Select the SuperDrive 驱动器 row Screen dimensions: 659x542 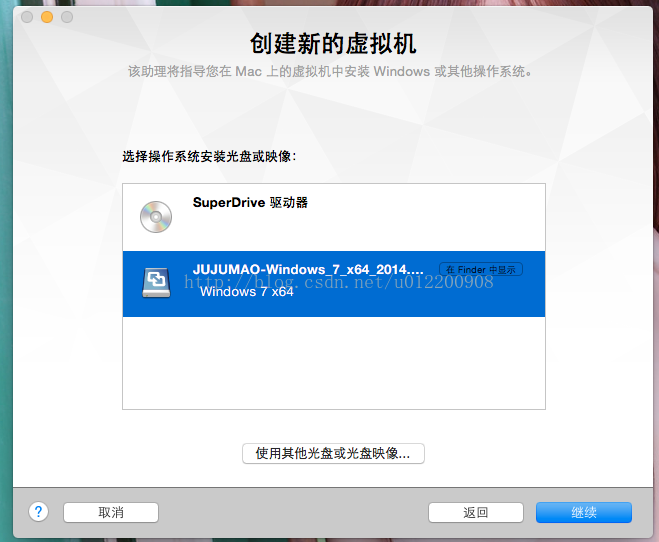click(x=334, y=218)
